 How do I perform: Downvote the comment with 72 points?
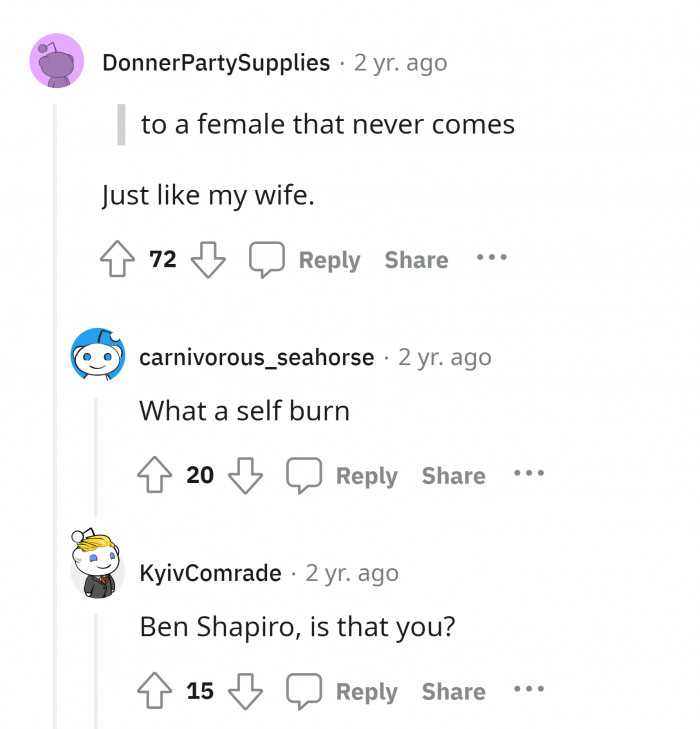click(208, 260)
